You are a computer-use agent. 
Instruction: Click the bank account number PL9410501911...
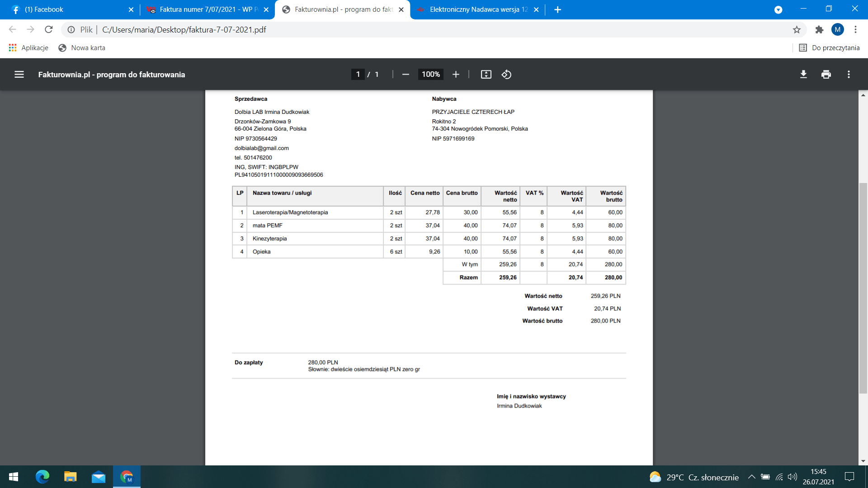click(278, 175)
